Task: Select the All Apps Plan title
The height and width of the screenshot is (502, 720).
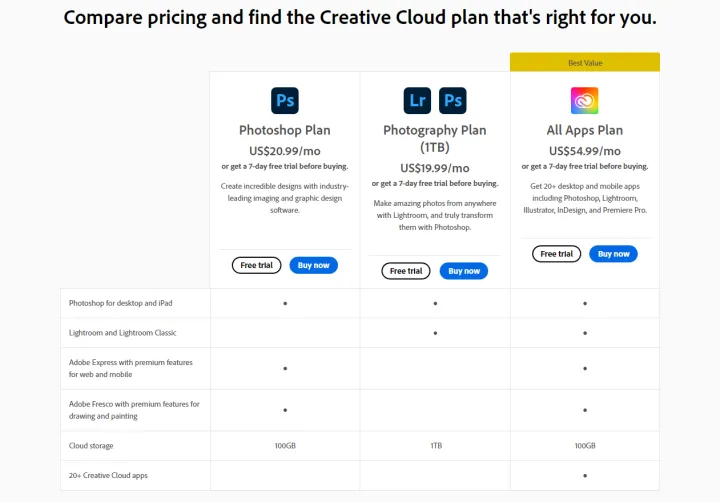Action: point(585,130)
